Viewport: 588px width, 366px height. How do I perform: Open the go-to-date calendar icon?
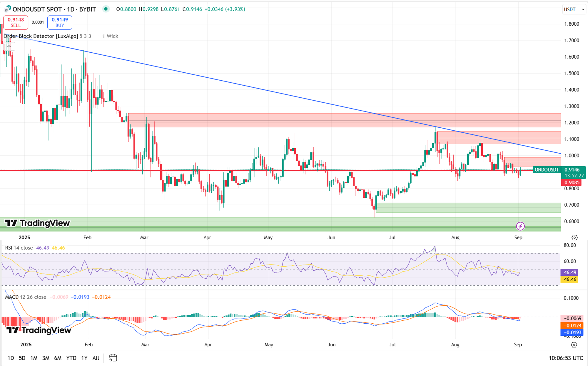(x=113, y=358)
